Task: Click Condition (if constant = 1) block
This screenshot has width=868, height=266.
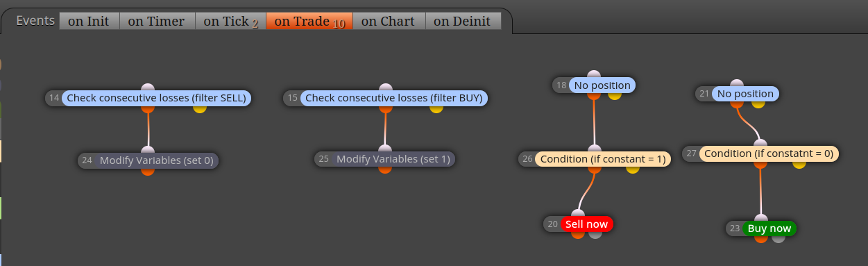Action: tap(602, 159)
